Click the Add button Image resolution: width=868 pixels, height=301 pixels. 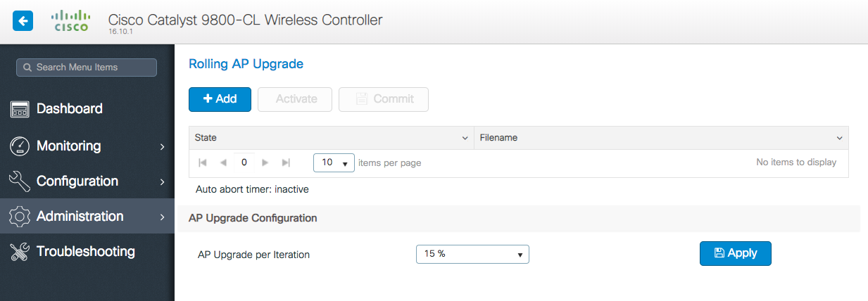click(x=220, y=99)
